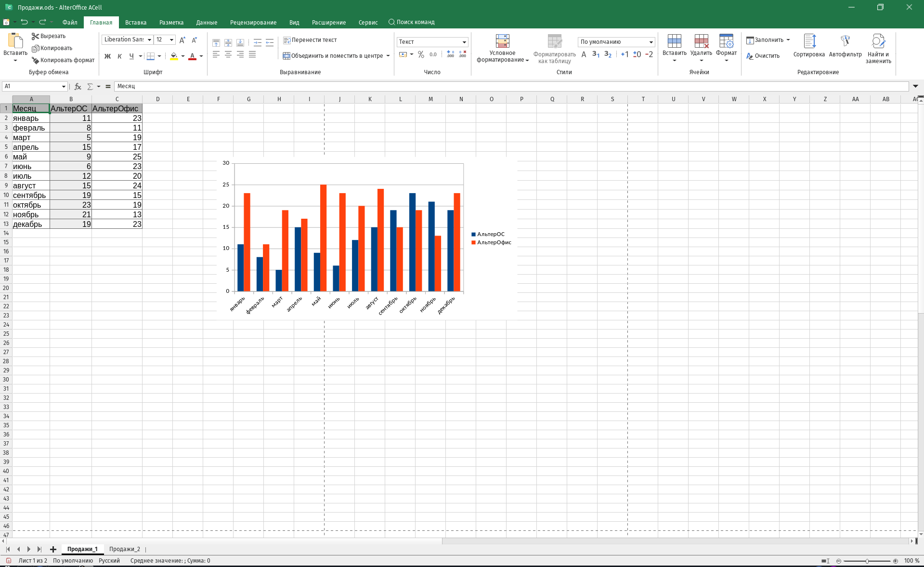
Task: Toggle underline (Ч) formatting
Action: [131, 56]
